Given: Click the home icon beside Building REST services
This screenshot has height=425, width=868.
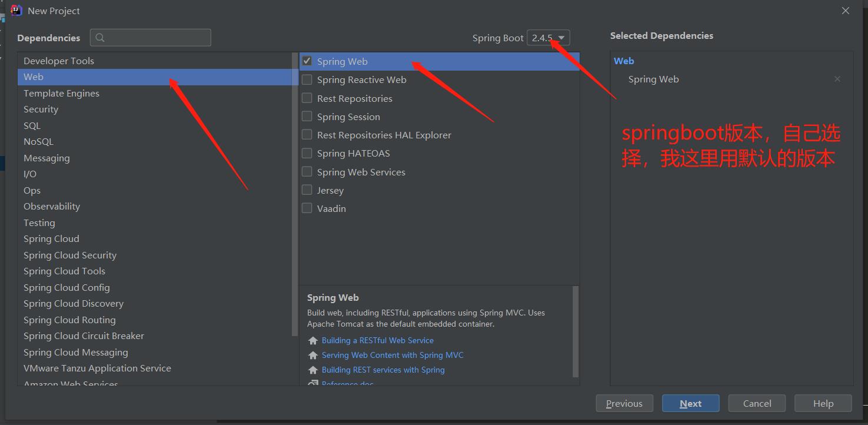Looking at the screenshot, I should (x=313, y=370).
